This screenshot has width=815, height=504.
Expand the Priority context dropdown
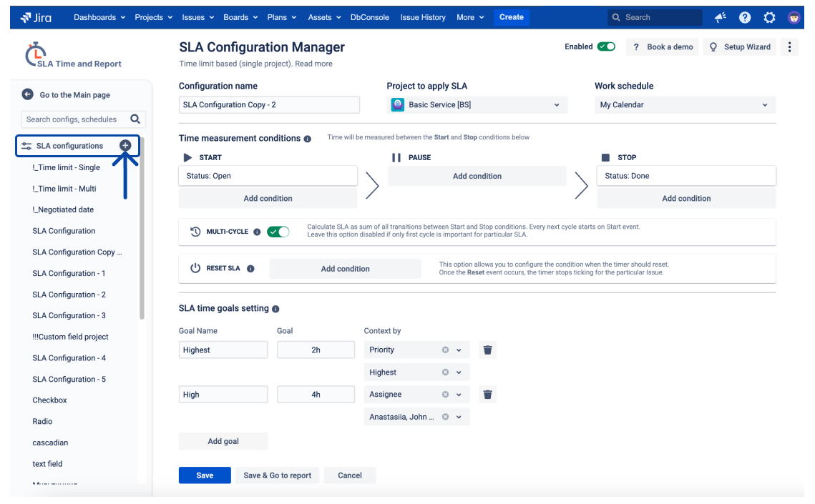point(459,350)
